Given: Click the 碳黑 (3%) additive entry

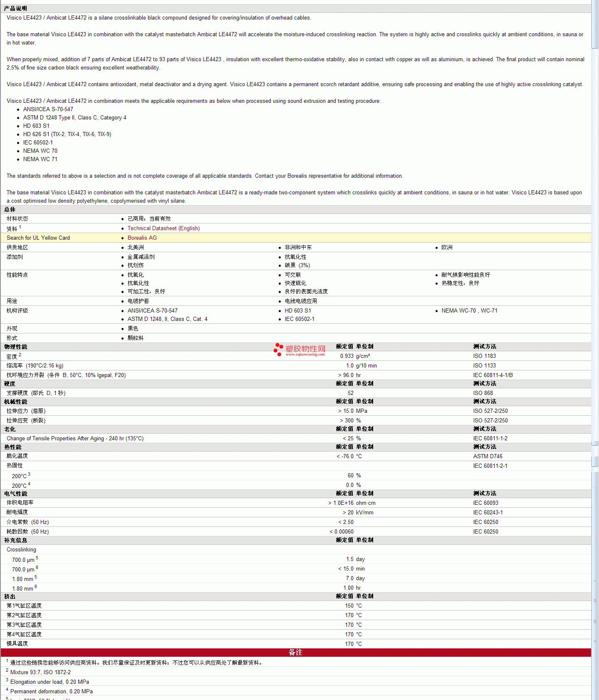Looking at the screenshot, I should (x=297, y=265).
